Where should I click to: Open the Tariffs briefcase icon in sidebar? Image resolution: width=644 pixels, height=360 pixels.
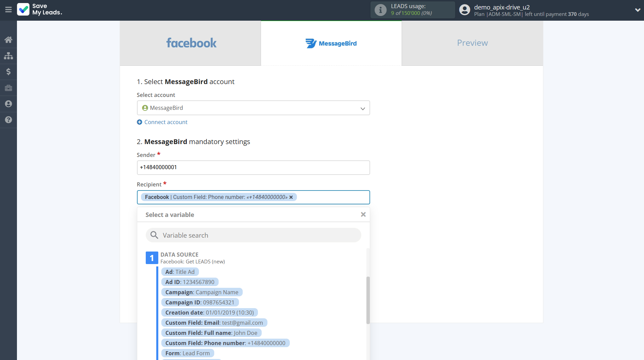pyautogui.click(x=8, y=88)
